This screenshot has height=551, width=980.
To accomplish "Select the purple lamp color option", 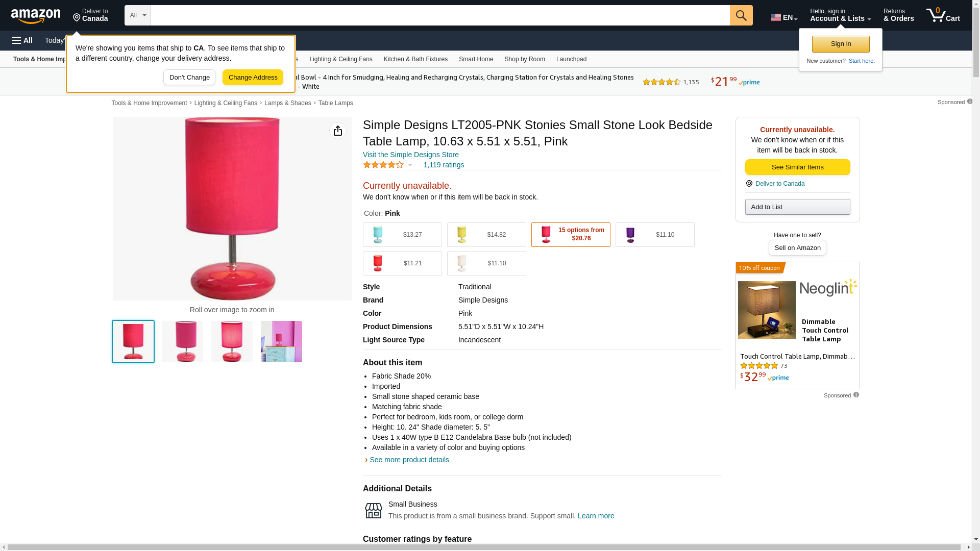I will tap(654, 235).
